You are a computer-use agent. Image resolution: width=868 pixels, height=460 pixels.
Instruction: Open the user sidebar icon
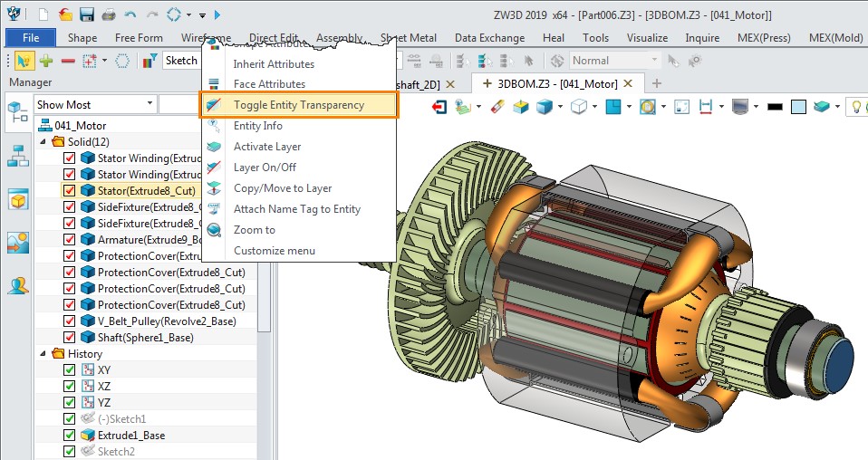pyautogui.click(x=18, y=285)
